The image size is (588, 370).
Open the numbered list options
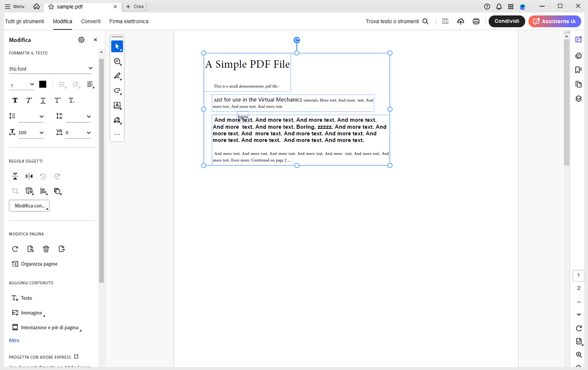click(x=76, y=85)
